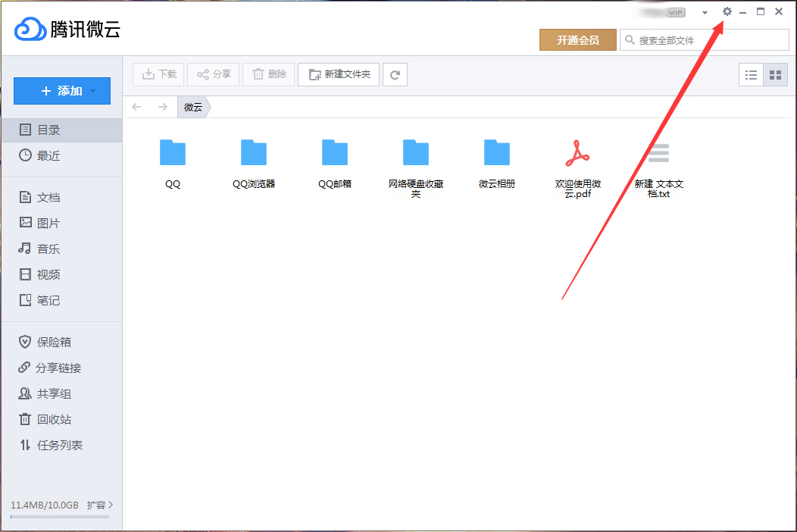797x532 pixels.
Task: Click the 开通会员 membership button
Action: coord(578,39)
